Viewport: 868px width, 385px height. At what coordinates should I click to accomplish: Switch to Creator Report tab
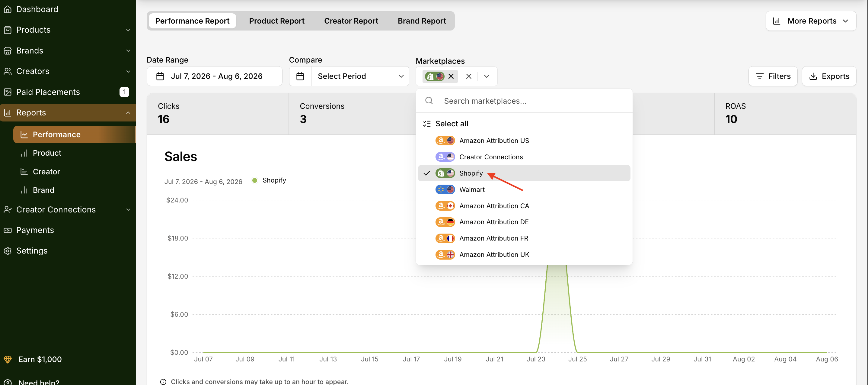tap(351, 21)
